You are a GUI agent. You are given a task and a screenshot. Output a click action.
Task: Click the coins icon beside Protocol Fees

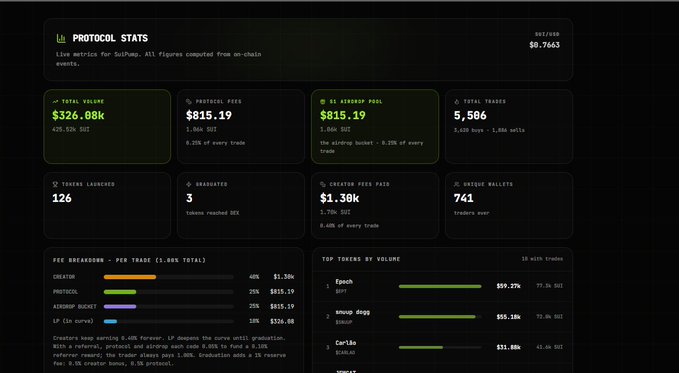pos(189,102)
